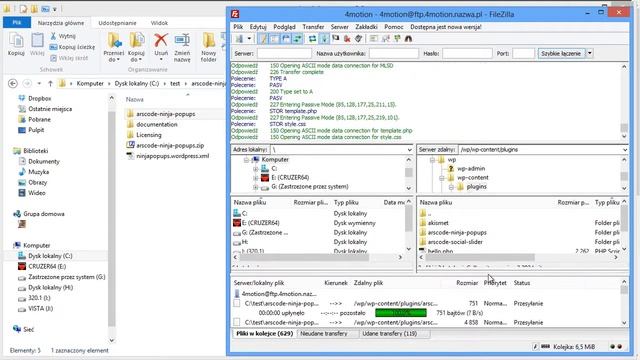Click the queue status icon before Kolejka: 6,5 MiB

tap(545, 346)
